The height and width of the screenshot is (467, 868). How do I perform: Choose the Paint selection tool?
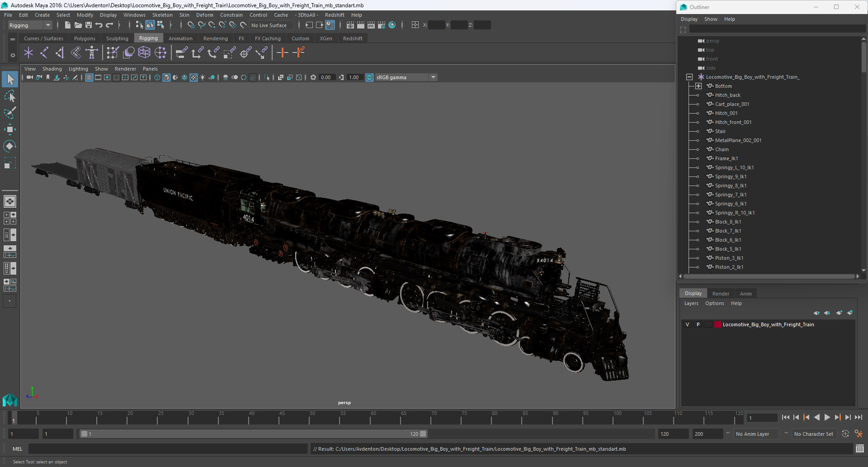point(10,113)
